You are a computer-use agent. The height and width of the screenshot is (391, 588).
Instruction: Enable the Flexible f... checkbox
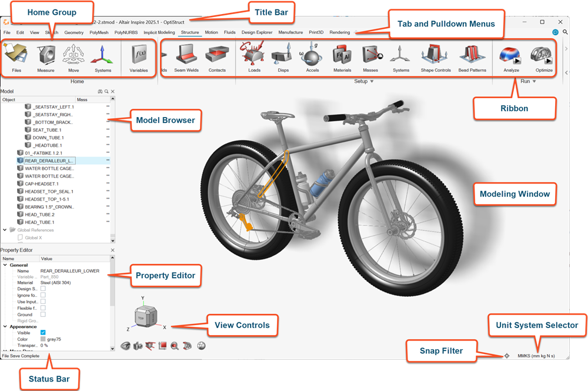click(x=43, y=308)
